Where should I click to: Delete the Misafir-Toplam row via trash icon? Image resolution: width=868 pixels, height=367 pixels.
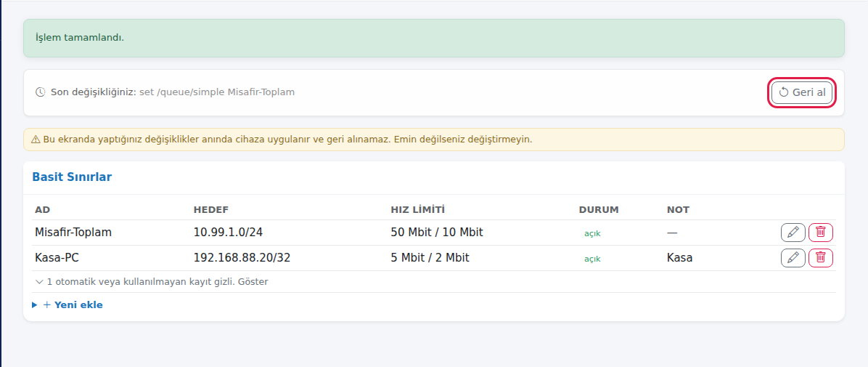click(820, 233)
